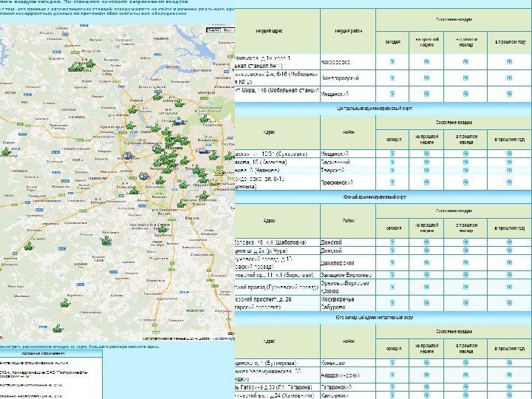Switch map to Спутник view
Viewport: 532px width, 399px height.
click(228, 30)
